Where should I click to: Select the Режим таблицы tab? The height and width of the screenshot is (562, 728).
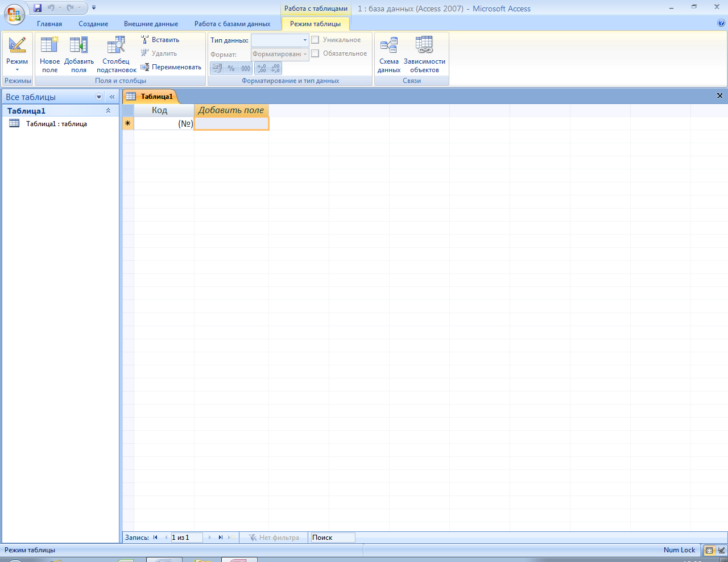(316, 24)
